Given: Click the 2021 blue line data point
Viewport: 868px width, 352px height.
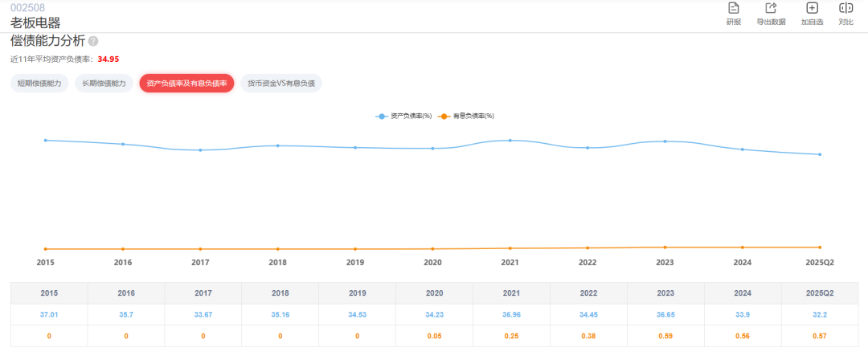Looking at the screenshot, I should click(x=510, y=140).
